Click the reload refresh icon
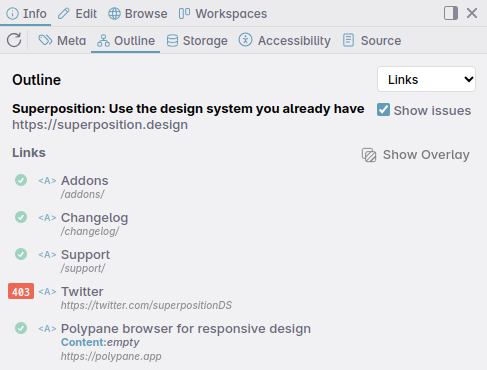Viewport: 487px width, 370px height. click(x=14, y=40)
